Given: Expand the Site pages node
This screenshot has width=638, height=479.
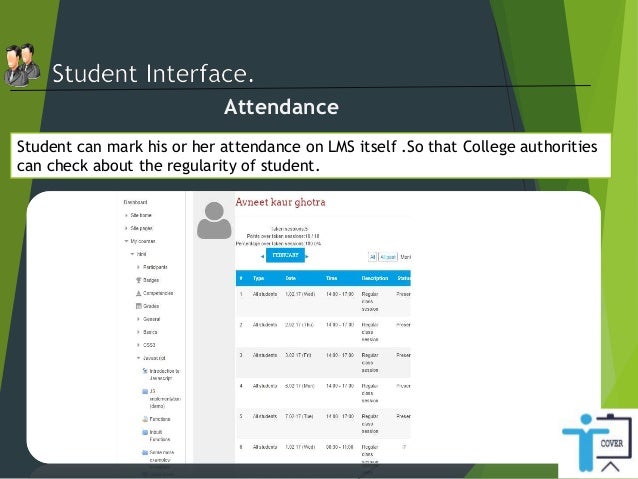Looking at the screenshot, I should click(126, 228).
